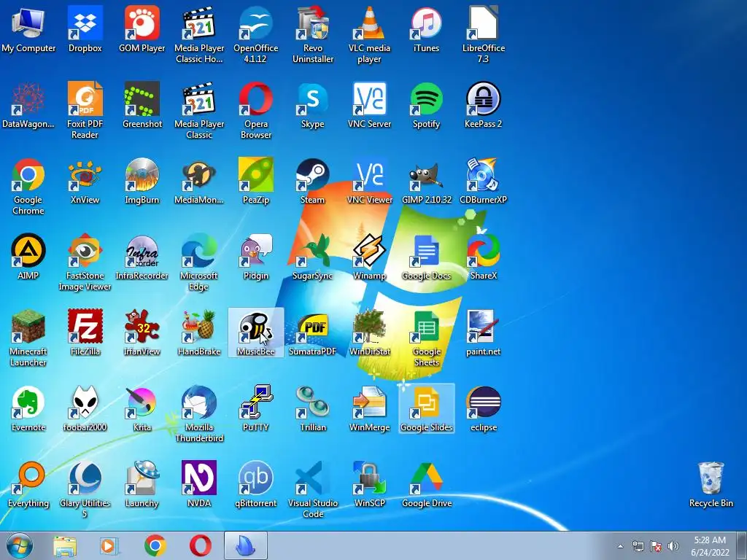Select the Google Chrome desktop shortcut
The image size is (747, 560).
pos(28,186)
